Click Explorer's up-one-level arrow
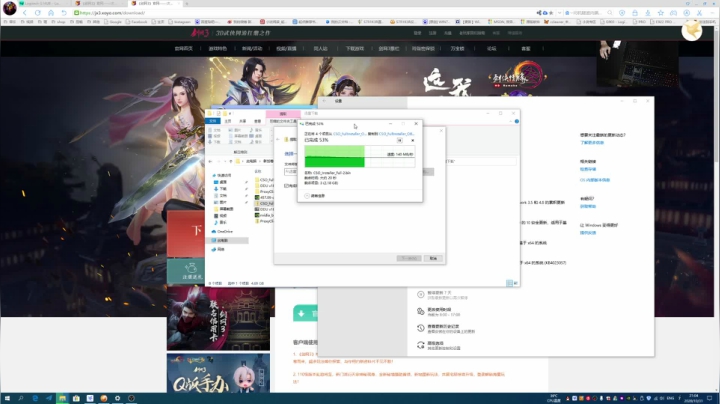The width and height of the screenshot is (720, 404). click(x=231, y=161)
